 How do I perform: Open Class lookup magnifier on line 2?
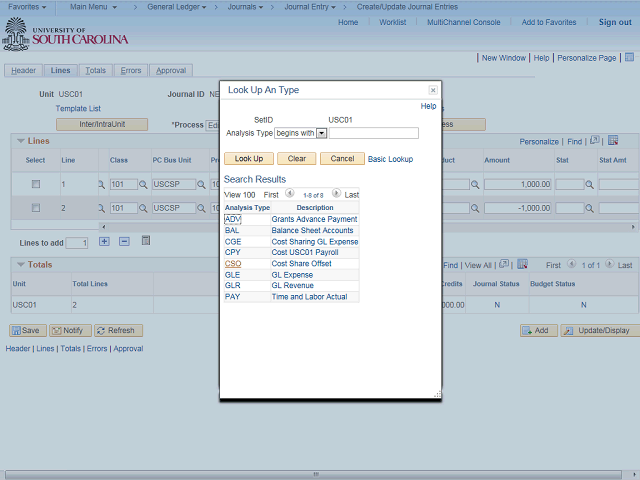[143, 208]
